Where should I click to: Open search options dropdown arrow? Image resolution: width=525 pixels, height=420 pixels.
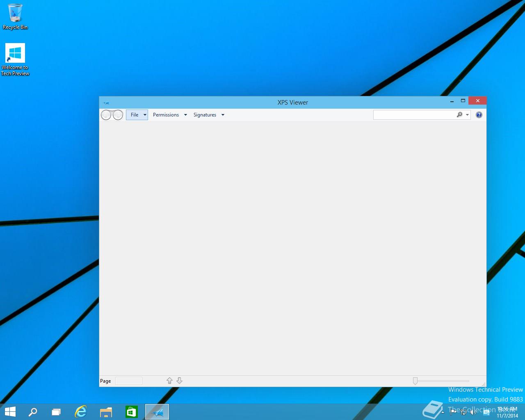[467, 115]
